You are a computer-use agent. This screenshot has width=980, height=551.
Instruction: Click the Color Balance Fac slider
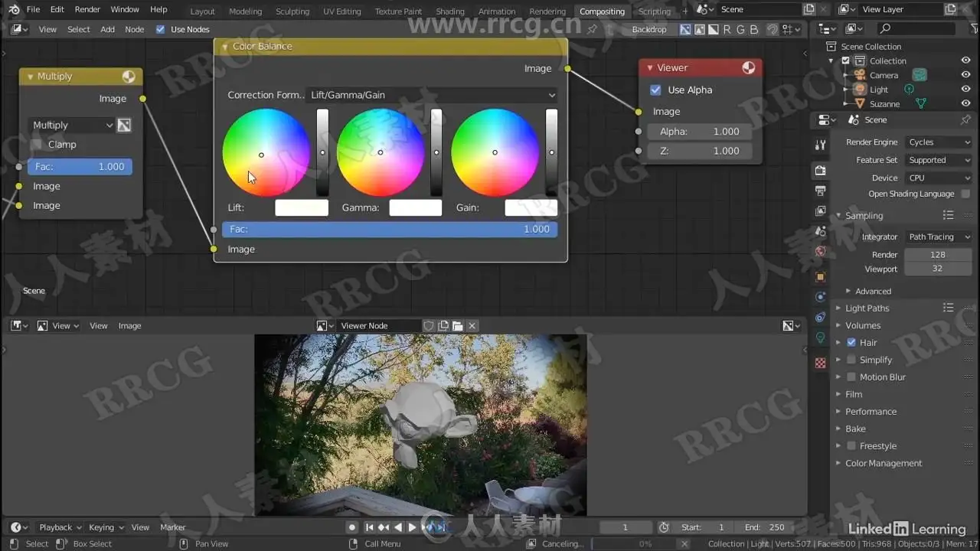tap(390, 230)
